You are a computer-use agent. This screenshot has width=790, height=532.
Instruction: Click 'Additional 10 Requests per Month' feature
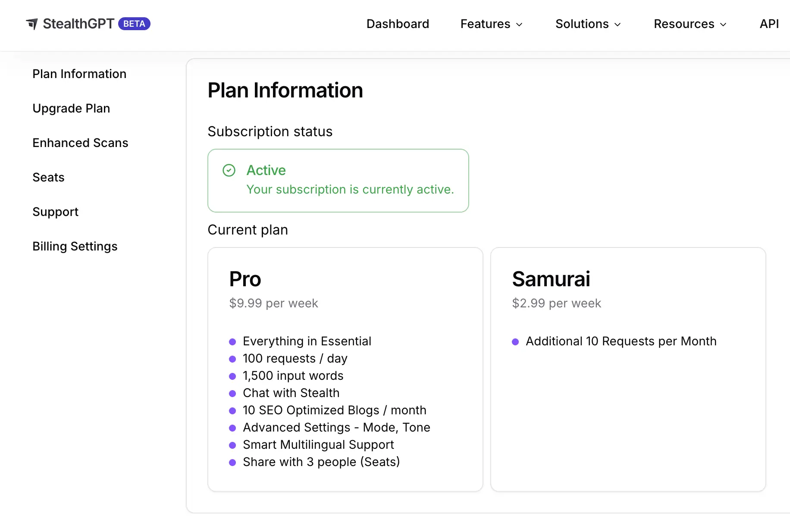[x=621, y=341]
